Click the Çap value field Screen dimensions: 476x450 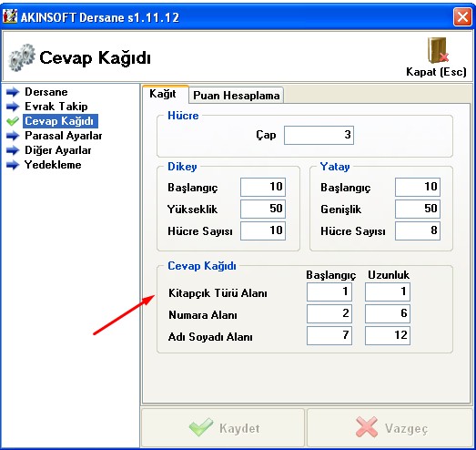(319, 135)
